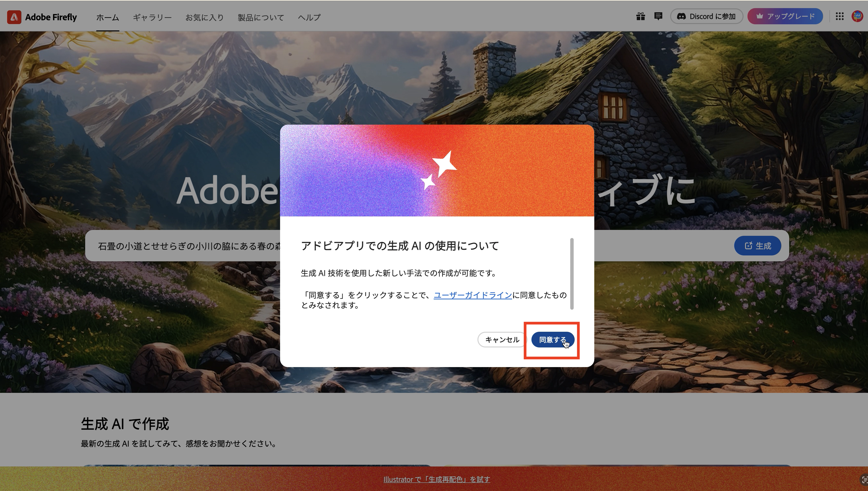Open the gift icon in header

641,16
